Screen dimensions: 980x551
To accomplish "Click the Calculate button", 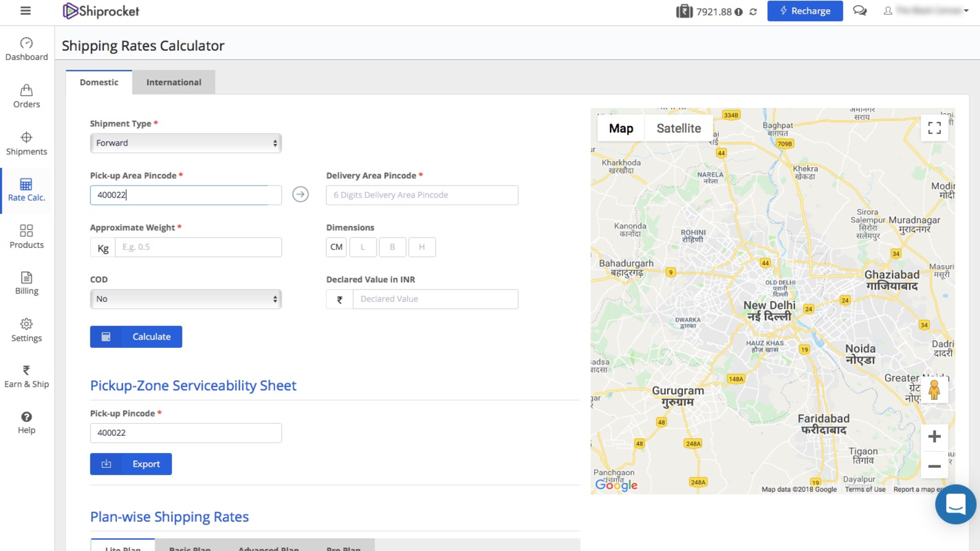I will (x=136, y=337).
